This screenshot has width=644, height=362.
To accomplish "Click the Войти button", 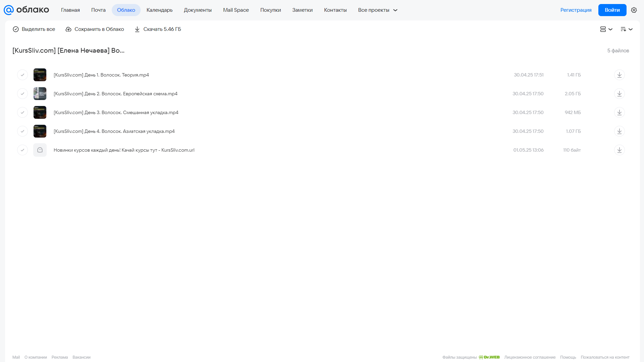I will (612, 10).
